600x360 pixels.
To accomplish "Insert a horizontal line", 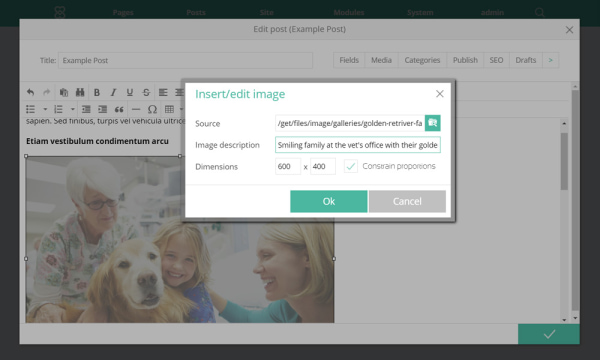I will click(x=136, y=109).
